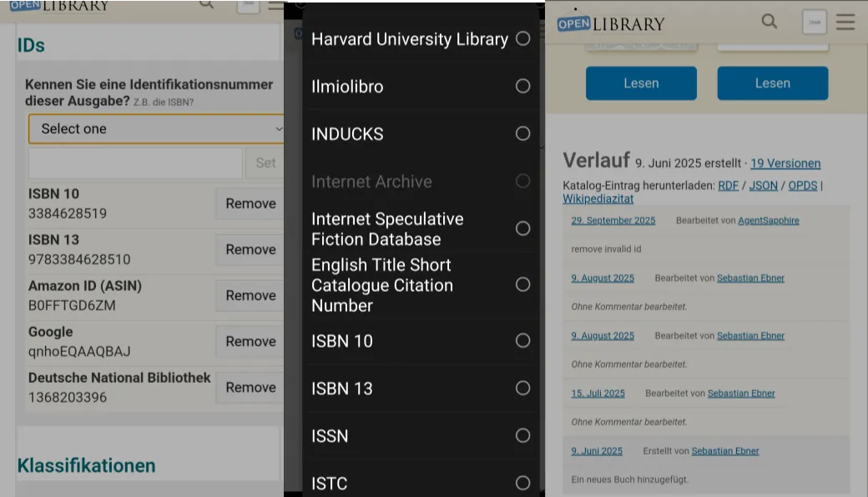Open search in the Verlauf page header
This screenshot has height=497, width=868.
point(769,22)
